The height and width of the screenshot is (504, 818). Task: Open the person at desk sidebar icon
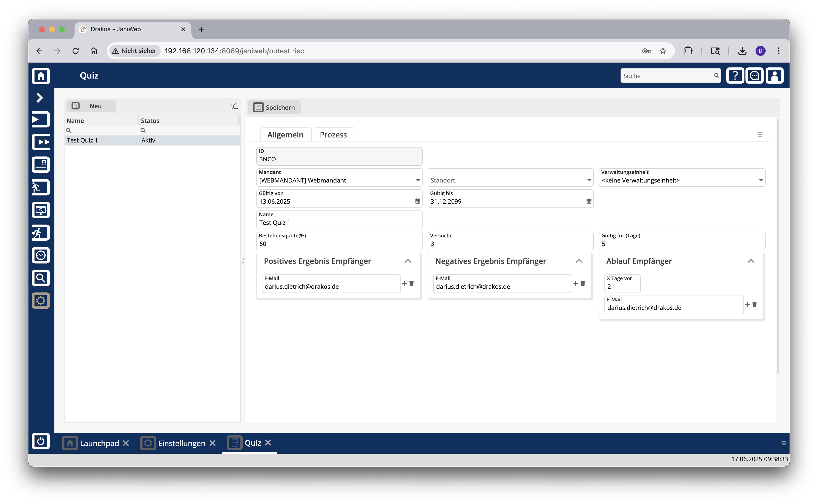pyautogui.click(x=41, y=188)
